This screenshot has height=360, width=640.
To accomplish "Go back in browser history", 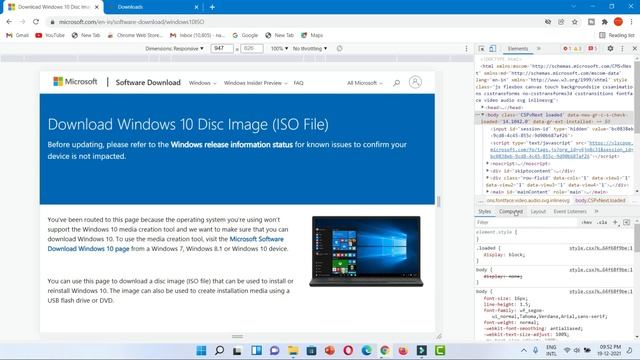I will (x=9, y=22).
